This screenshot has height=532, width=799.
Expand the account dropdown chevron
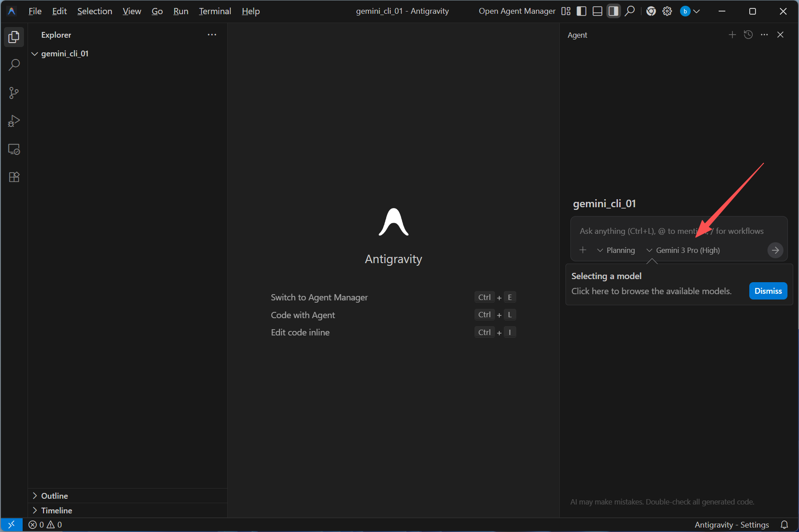[696, 11]
